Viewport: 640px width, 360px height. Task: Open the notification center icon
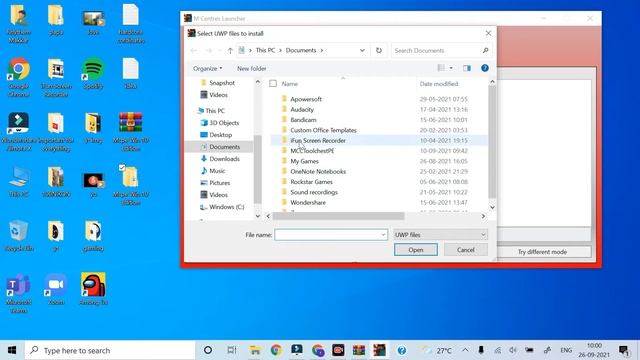pyautogui.click(x=623, y=350)
